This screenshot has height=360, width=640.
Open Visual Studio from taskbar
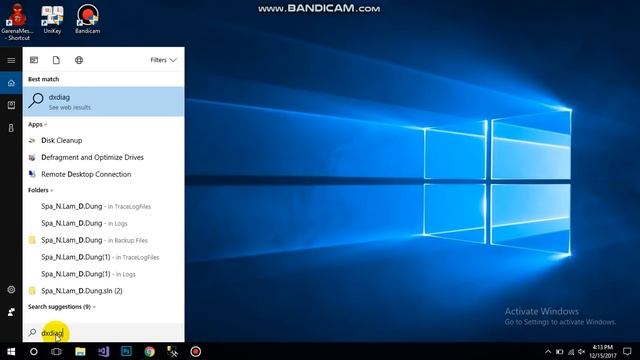click(x=103, y=351)
